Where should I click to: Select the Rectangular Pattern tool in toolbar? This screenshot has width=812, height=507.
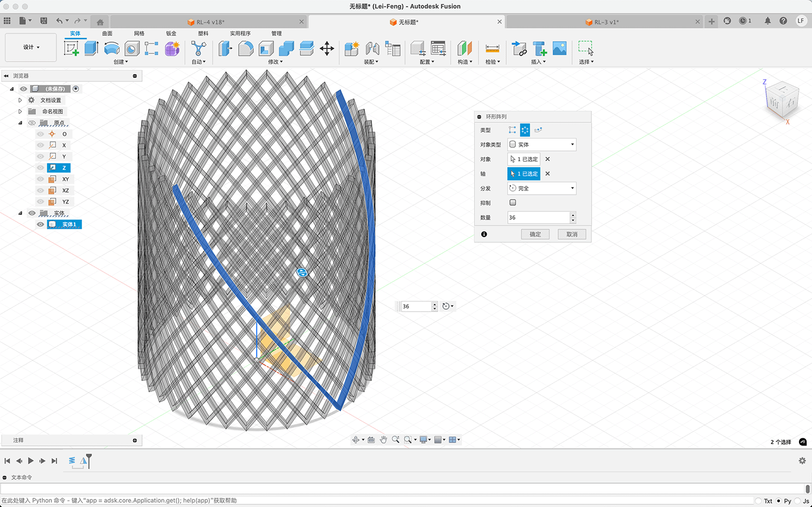pos(152,49)
